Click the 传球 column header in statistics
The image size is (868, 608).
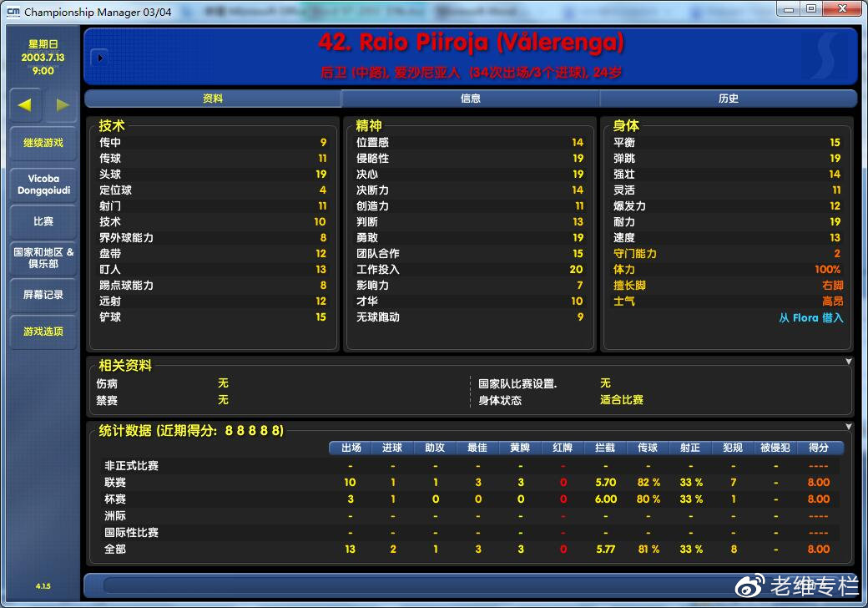648,448
